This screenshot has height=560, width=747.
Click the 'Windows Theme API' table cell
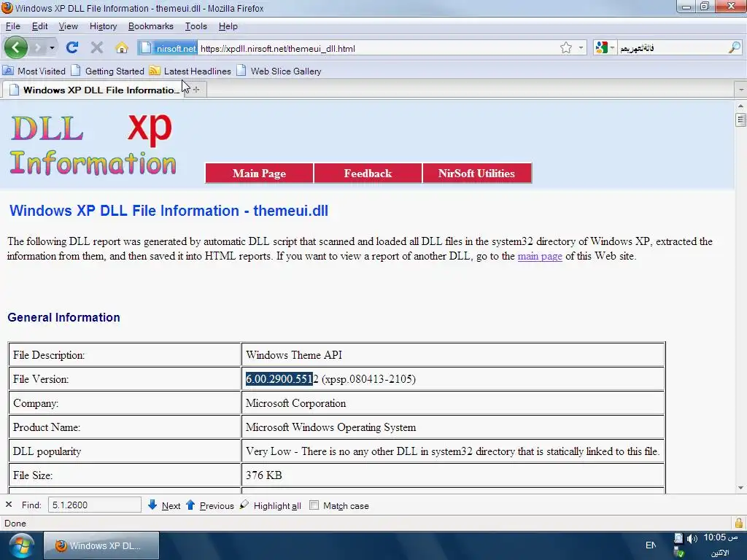[453, 355]
